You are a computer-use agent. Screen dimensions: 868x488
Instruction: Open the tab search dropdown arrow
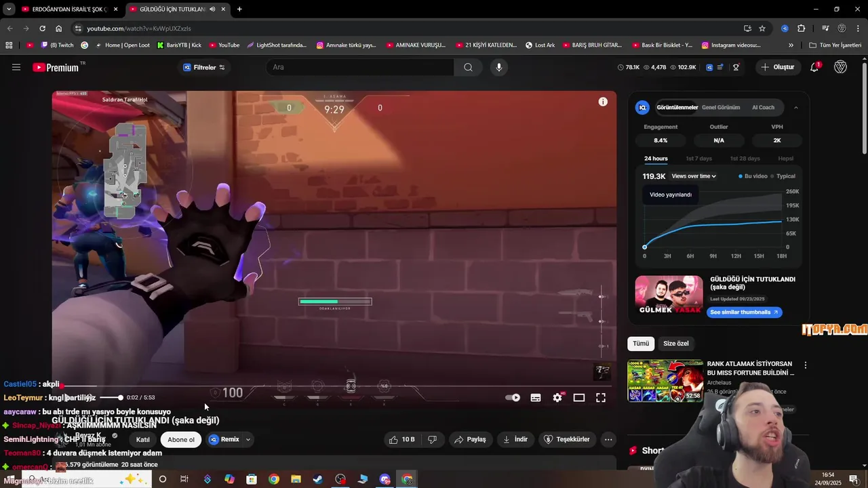9,9
